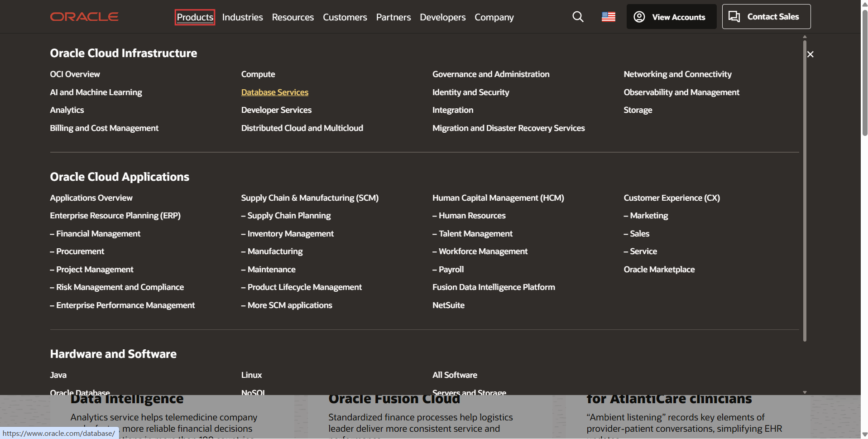
Task: Open the search magnifier icon
Action: click(x=578, y=17)
